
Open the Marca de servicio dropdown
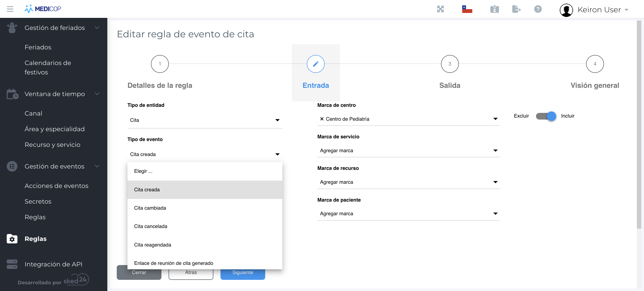pyautogui.click(x=409, y=151)
